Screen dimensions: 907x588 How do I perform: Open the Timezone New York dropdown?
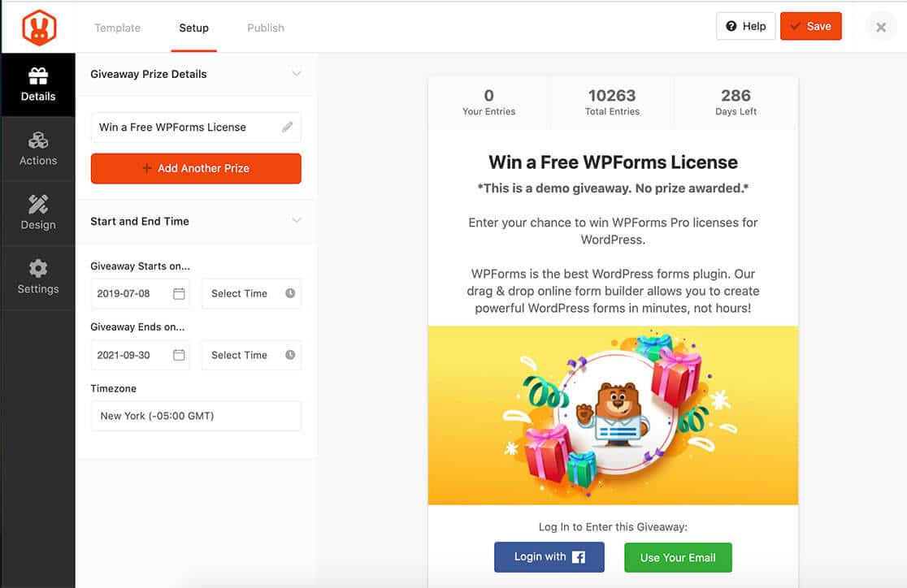pos(196,416)
